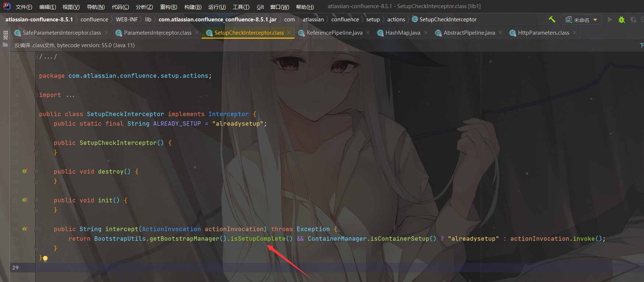Click the lib breadcrumb
Viewport: 644px width, 282px height.
tap(148, 20)
